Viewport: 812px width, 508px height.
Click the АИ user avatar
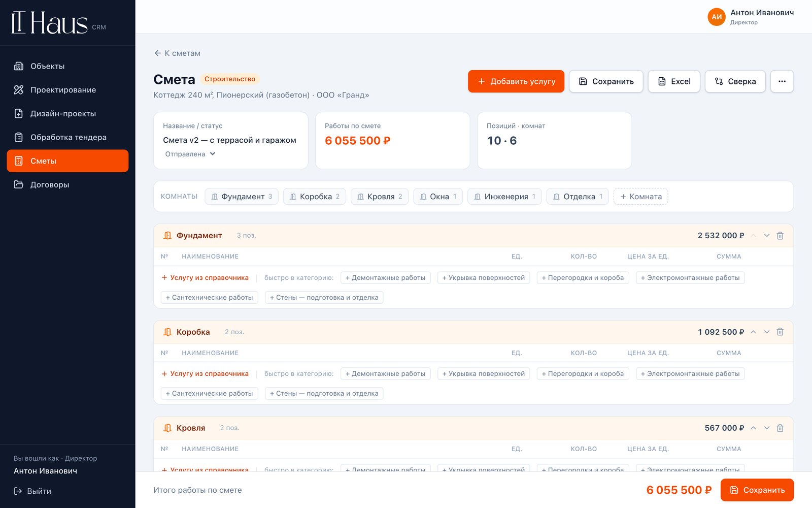(x=717, y=17)
